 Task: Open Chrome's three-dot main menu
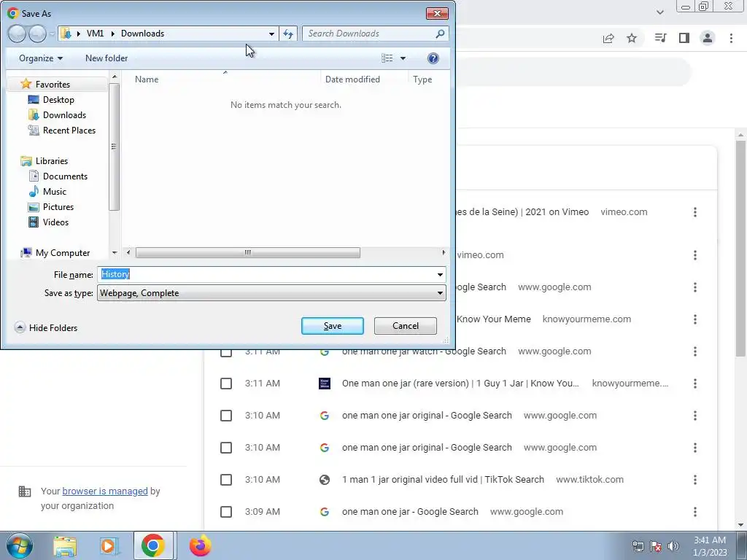click(731, 38)
